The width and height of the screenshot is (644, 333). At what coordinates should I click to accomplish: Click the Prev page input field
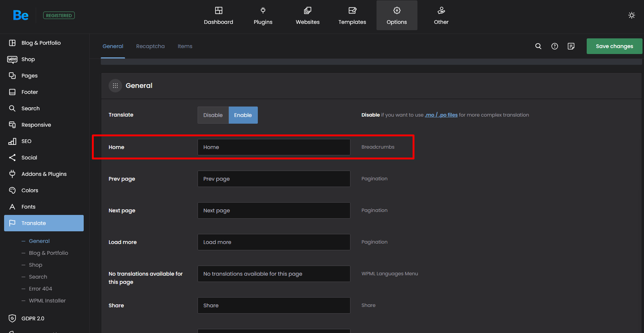point(274,179)
